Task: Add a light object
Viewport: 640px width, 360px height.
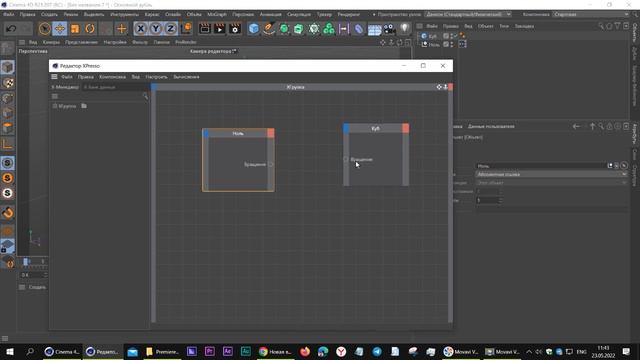Action: (404, 29)
